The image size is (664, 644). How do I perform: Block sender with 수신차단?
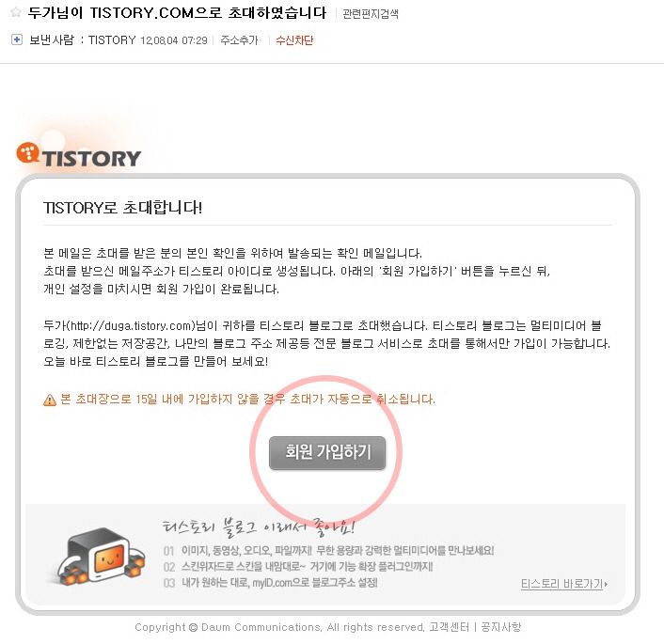pos(293,40)
